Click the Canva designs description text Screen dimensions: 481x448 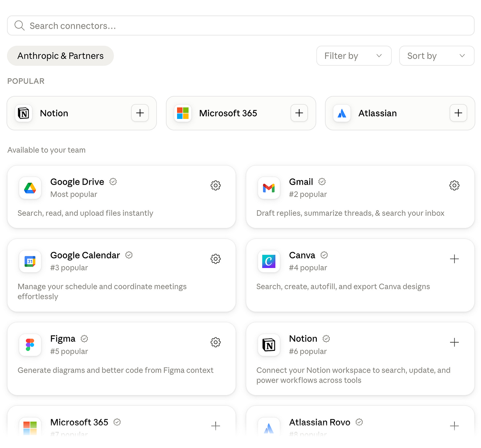(x=343, y=286)
